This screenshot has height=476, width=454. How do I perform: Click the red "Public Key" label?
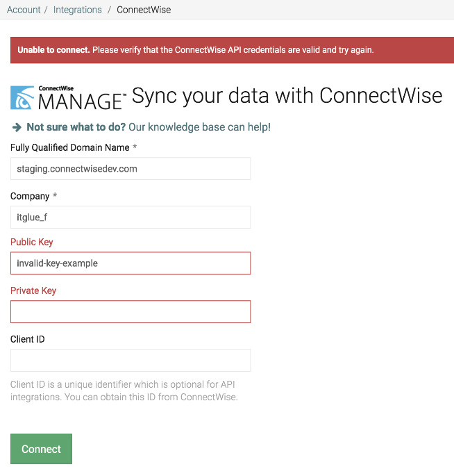tap(32, 242)
